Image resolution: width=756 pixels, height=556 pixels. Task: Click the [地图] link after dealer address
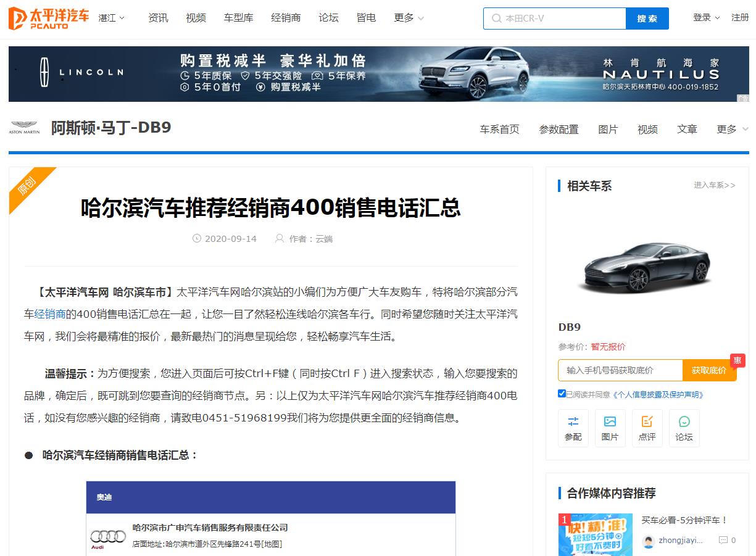click(x=272, y=544)
